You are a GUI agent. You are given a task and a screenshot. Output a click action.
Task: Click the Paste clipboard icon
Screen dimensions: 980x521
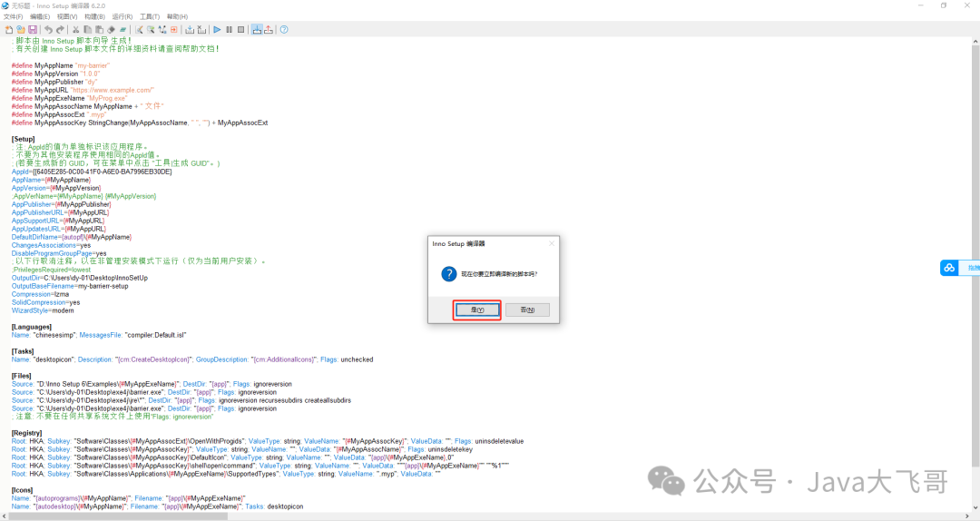[100, 29]
